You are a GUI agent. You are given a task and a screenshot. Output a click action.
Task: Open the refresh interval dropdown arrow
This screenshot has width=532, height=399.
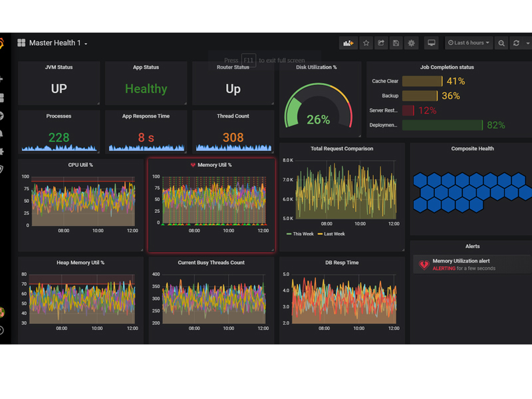coord(527,43)
